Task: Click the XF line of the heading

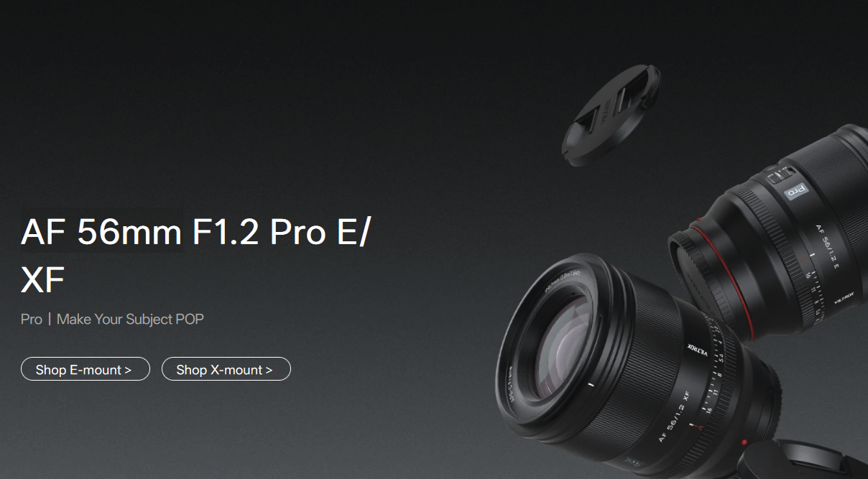Action: coord(43,279)
